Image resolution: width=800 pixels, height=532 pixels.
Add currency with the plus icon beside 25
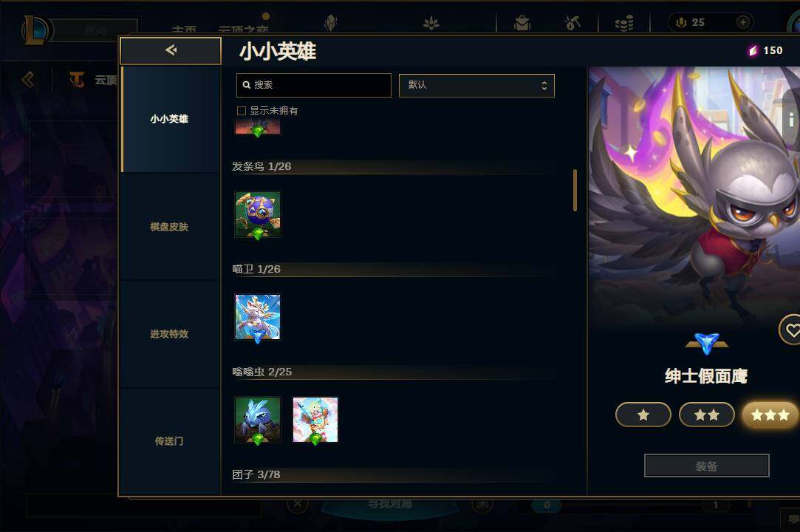click(x=743, y=22)
